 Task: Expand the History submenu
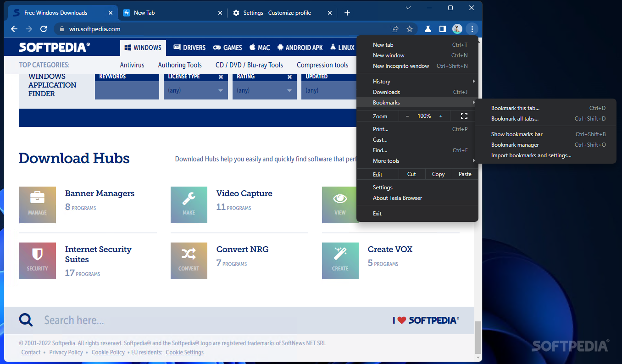(417, 82)
